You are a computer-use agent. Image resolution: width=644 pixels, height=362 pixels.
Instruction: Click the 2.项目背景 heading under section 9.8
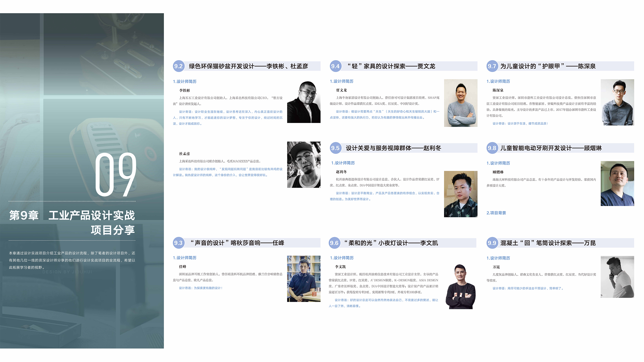(496, 213)
